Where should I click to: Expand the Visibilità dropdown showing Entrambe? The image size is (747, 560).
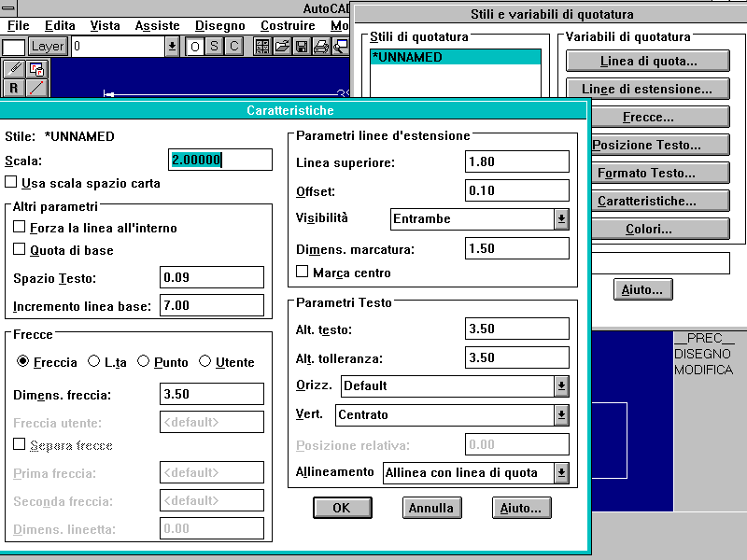click(562, 219)
